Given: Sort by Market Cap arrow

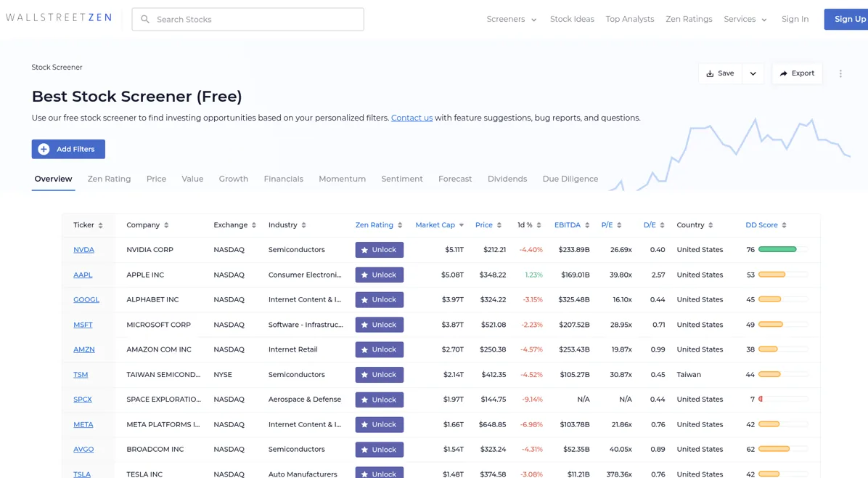Looking at the screenshot, I should (461, 225).
